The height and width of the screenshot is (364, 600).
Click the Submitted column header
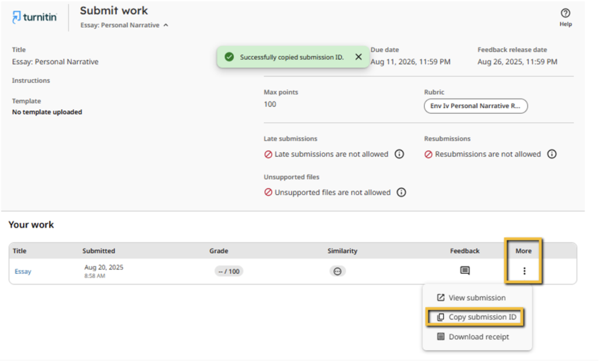click(x=99, y=251)
